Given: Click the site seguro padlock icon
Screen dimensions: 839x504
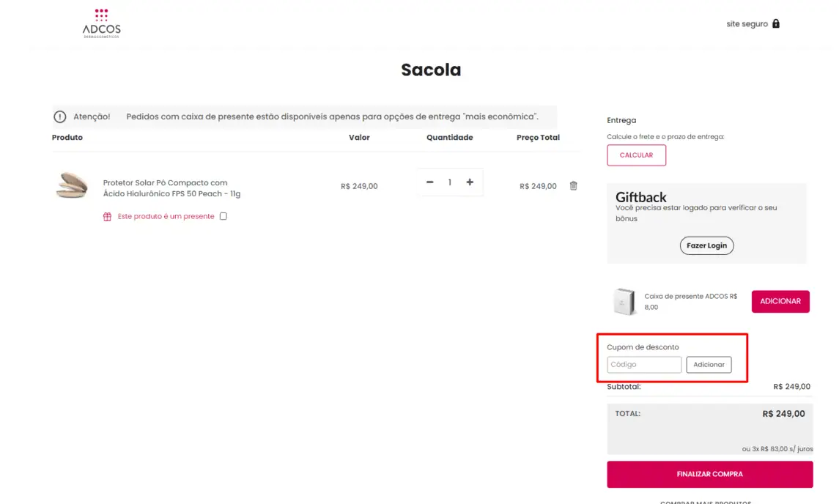Looking at the screenshot, I should click(x=776, y=23).
